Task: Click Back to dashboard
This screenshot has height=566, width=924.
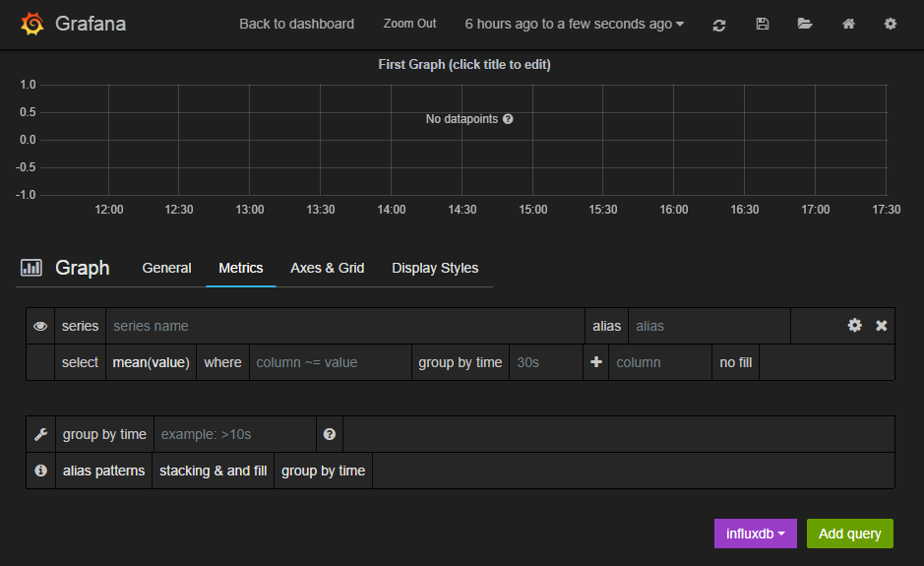Action: click(x=296, y=24)
